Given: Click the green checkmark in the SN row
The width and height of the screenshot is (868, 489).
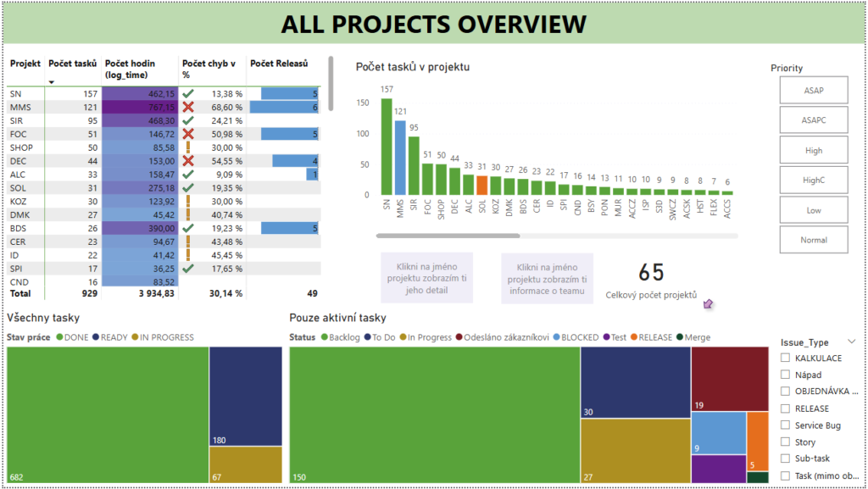Looking at the screenshot, I should [188, 94].
